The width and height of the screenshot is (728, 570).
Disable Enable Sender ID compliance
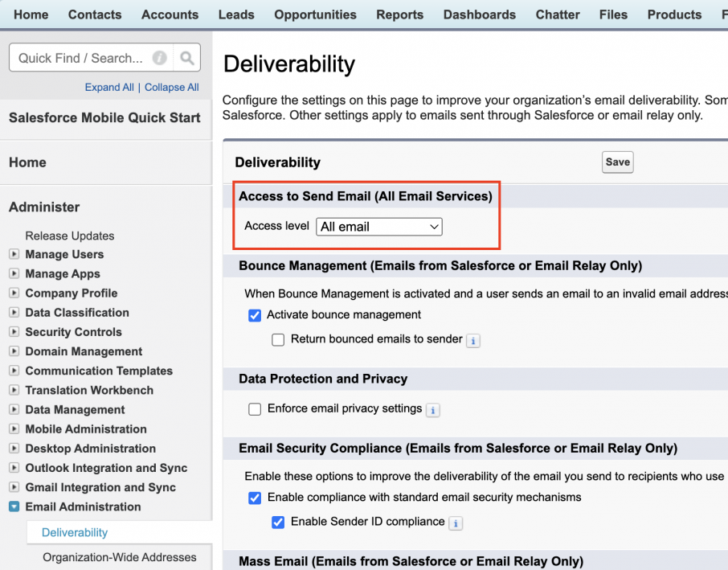click(x=278, y=523)
